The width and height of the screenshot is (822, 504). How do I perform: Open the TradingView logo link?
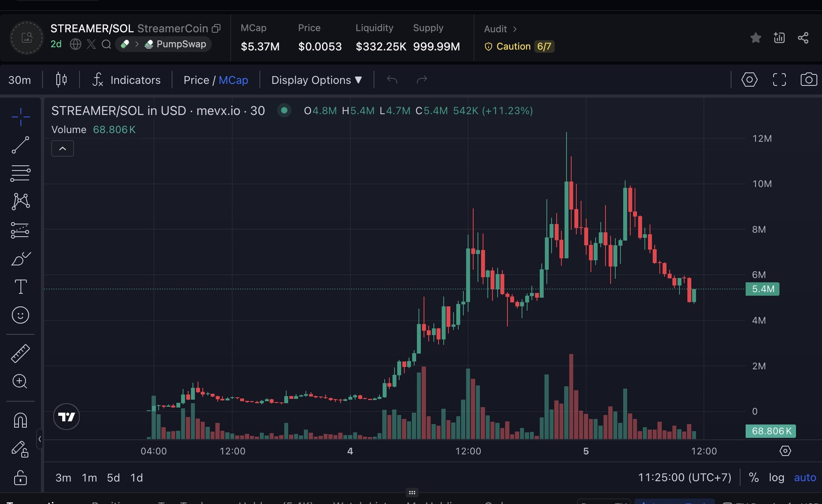click(67, 417)
